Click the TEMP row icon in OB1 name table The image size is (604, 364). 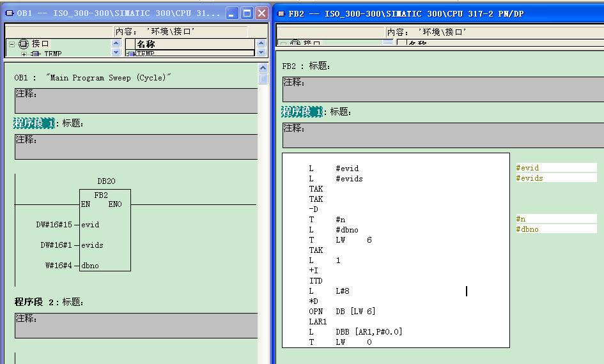(x=130, y=54)
